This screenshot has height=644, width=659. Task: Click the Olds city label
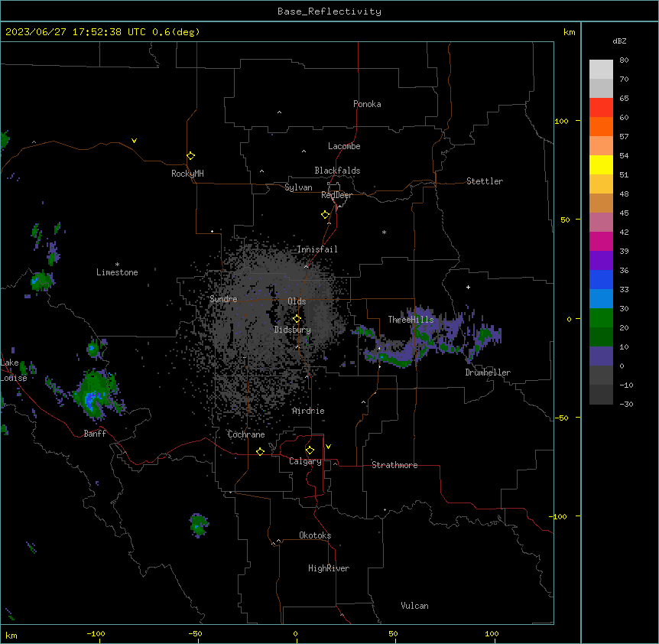tap(297, 301)
